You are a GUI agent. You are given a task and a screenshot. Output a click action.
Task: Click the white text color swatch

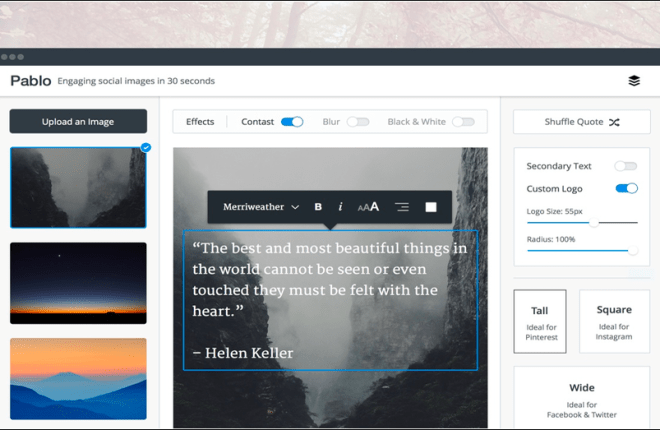[x=431, y=207]
